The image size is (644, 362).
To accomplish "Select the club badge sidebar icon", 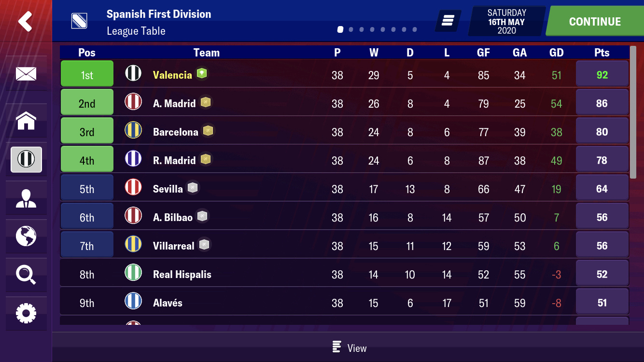I will (26, 159).
